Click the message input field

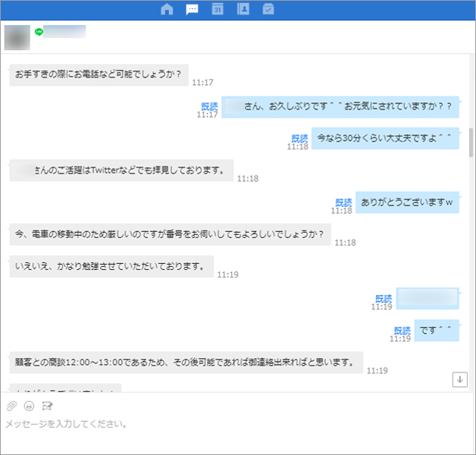[x=227, y=425]
